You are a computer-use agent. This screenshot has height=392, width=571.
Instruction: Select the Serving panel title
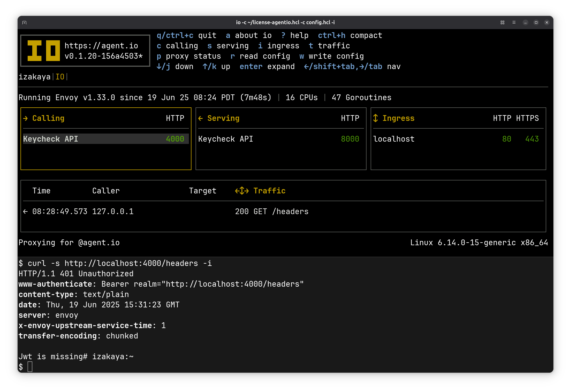click(223, 118)
